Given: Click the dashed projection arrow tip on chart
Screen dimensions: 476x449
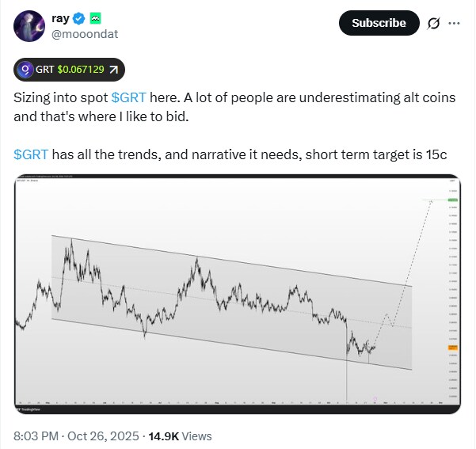Looking at the screenshot, I should 431,201.
